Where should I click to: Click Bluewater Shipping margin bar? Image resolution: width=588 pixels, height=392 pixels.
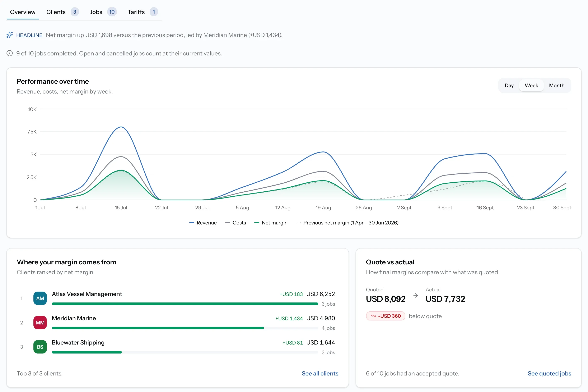(x=185, y=352)
